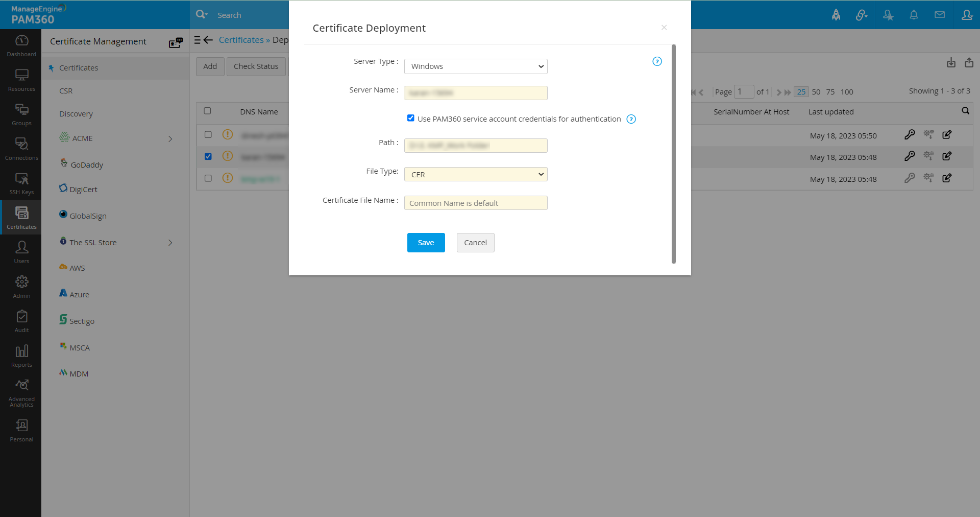The height and width of the screenshot is (517, 980).
Task: Click the key icon on the highlighted certificate row
Action: 910,156
